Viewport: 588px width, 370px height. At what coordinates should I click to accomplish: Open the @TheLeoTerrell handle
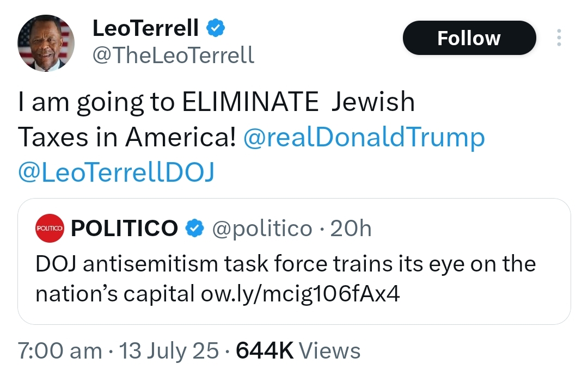pyautogui.click(x=173, y=55)
